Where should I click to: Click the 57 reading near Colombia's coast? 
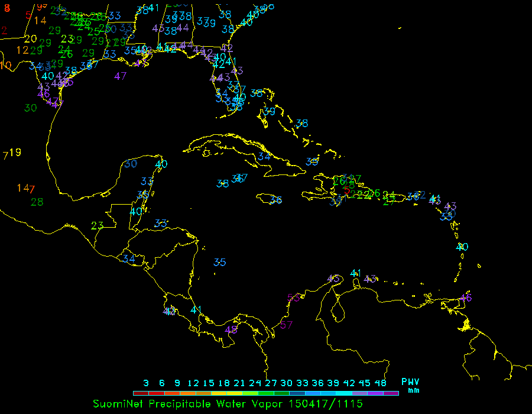point(287,325)
